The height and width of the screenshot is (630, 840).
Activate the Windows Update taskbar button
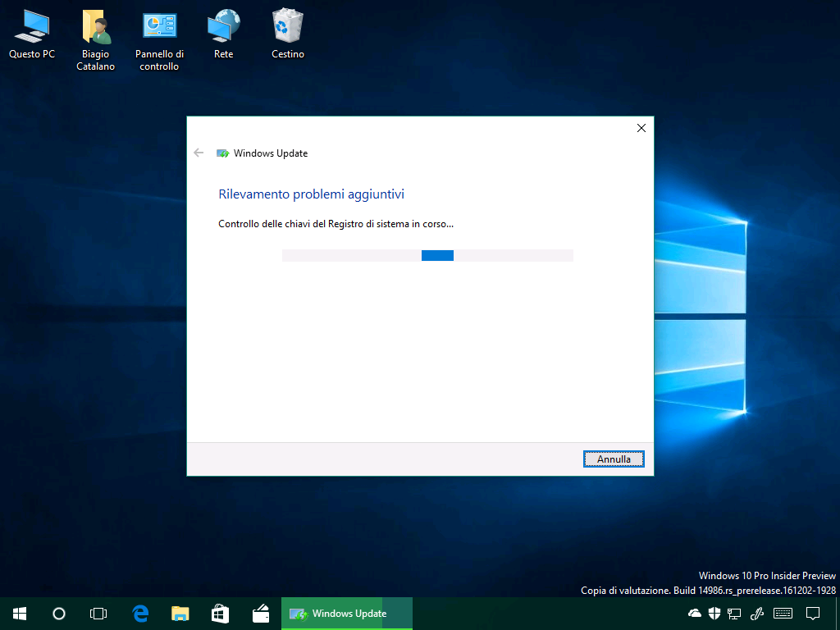[x=347, y=614]
